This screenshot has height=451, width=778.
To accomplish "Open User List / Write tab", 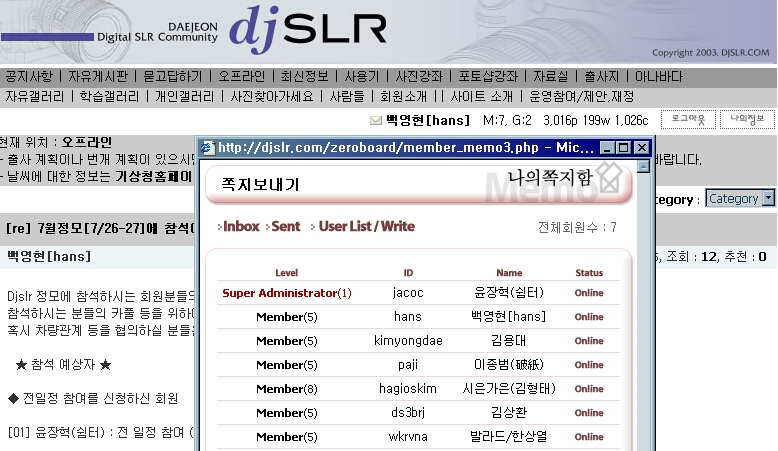I will point(365,227).
